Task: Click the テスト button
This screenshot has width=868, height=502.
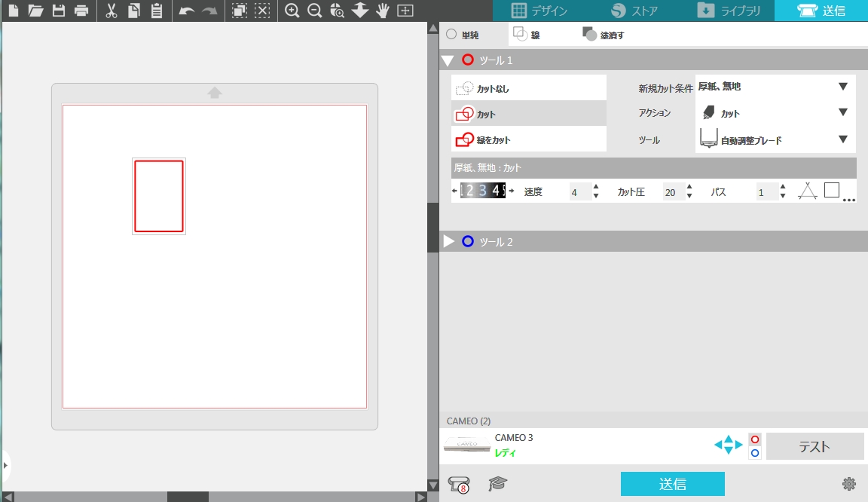Action: [x=815, y=446]
